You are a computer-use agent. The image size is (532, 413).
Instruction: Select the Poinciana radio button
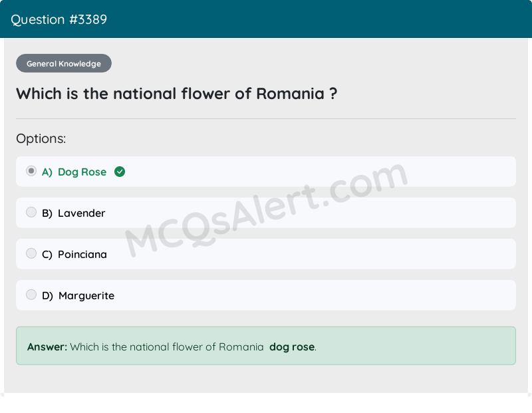(31, 253)
